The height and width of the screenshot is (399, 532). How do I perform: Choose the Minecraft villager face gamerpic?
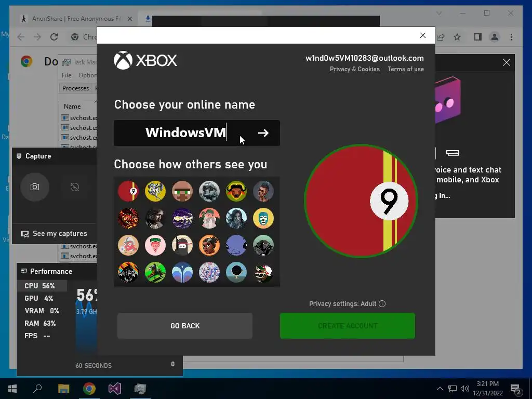[x=182, y=191]
